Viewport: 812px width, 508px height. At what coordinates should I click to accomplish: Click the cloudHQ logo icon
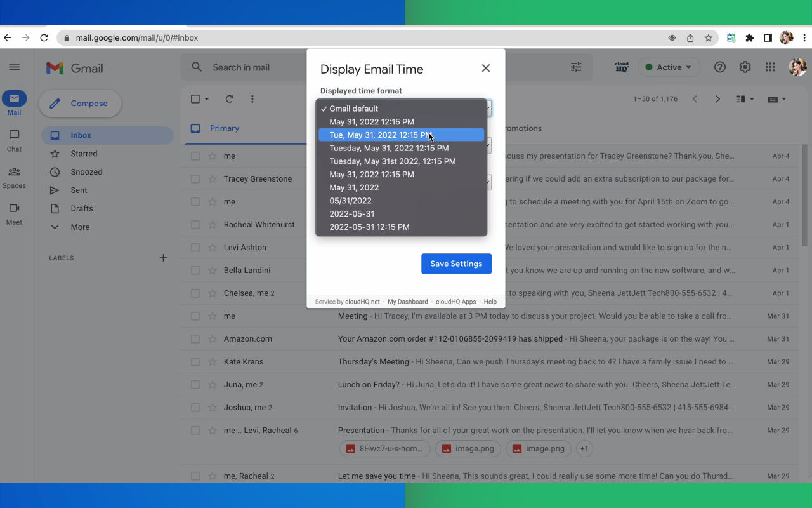pos(622,67)
